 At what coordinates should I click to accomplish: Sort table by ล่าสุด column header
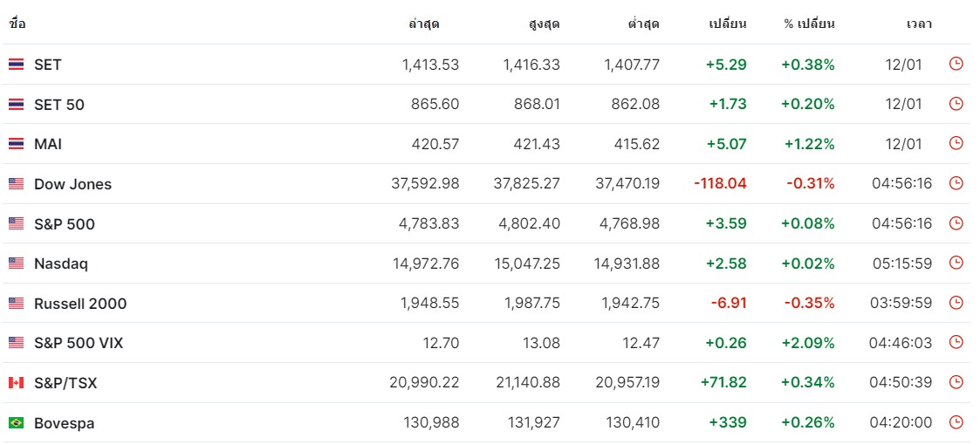pos(424,24)
